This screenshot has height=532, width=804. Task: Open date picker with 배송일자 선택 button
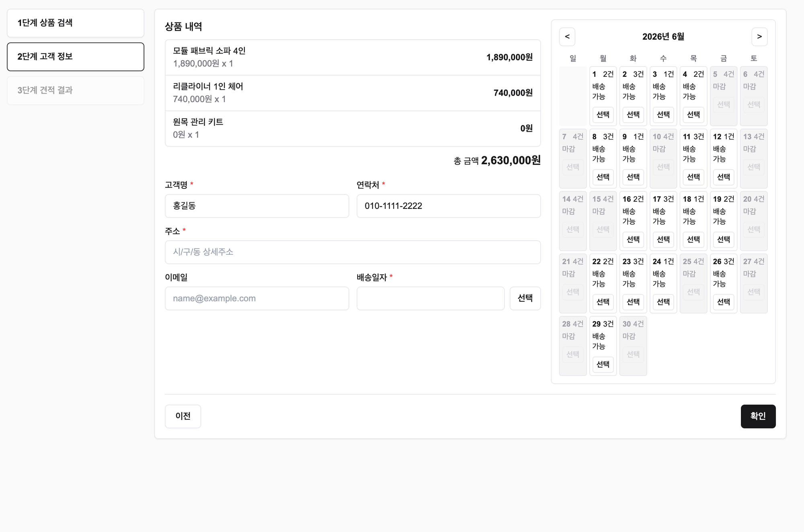point(525,299)
